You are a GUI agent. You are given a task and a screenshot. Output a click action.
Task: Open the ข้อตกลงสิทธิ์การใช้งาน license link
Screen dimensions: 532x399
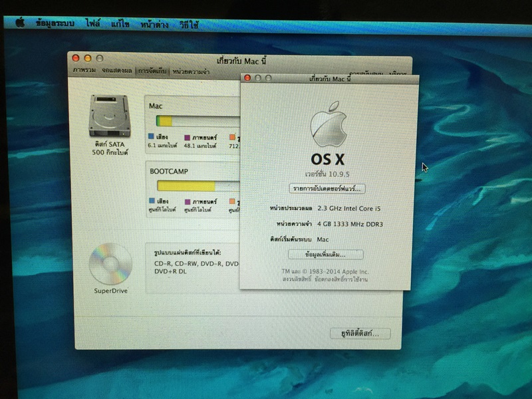pyautogui.click(x=341, y=279)
